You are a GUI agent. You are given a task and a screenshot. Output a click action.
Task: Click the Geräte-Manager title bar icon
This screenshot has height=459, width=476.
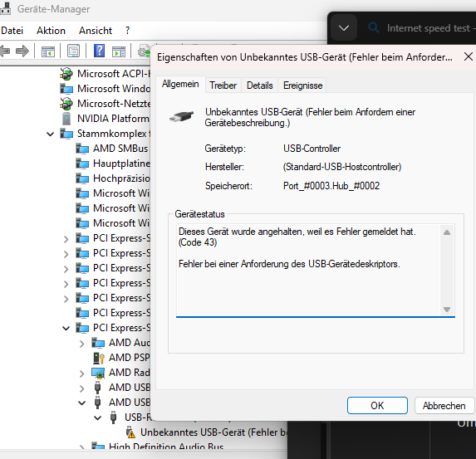6,8
